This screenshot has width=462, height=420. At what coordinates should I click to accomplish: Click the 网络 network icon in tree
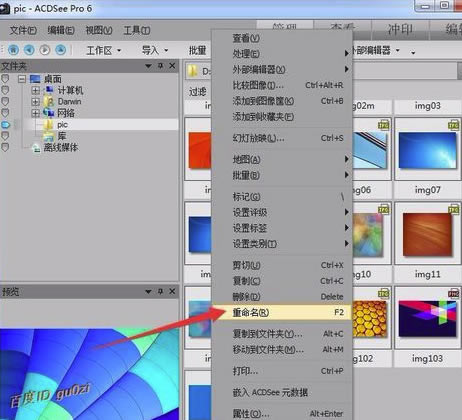point(49,113)
